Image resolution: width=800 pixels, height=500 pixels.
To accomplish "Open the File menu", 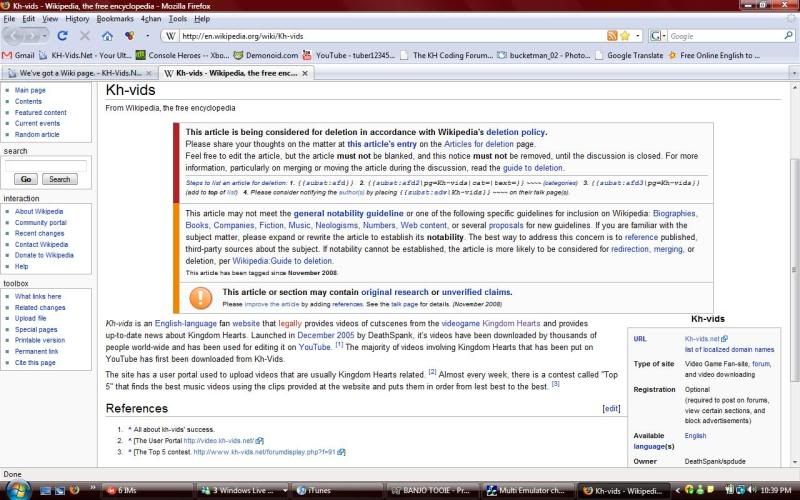I will tap(9, 19).
